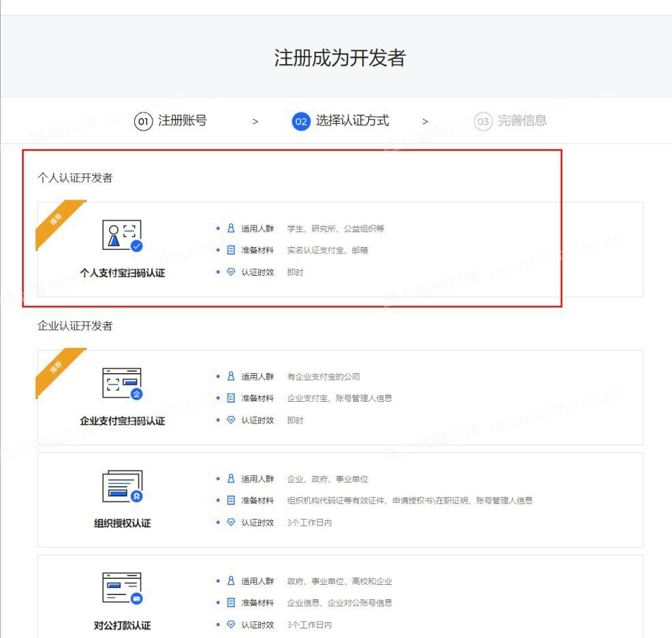
Task: Click 3个工作日内 in 对公打款认证 card
Action: coord(309,625)
